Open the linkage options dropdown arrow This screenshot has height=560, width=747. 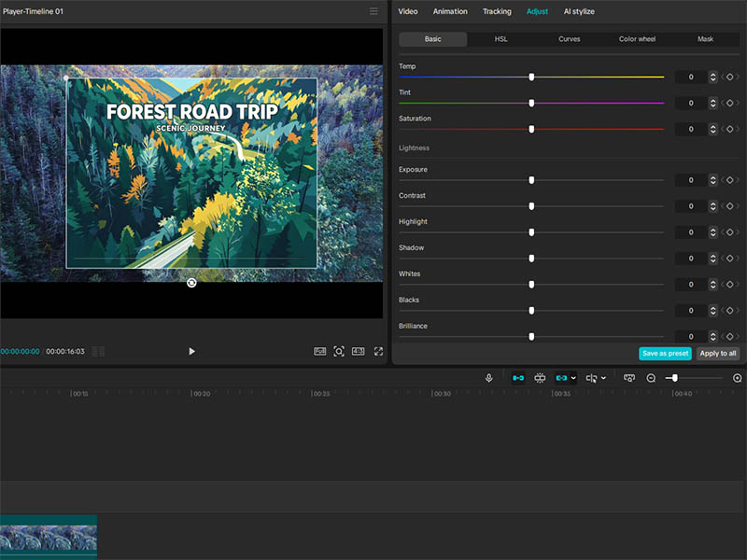coord(573,378)
